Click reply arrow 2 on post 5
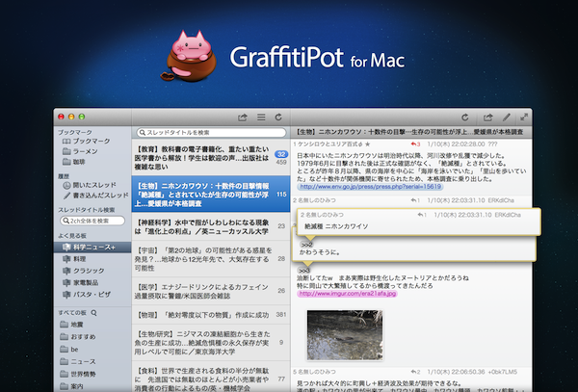 coord(415,372)
